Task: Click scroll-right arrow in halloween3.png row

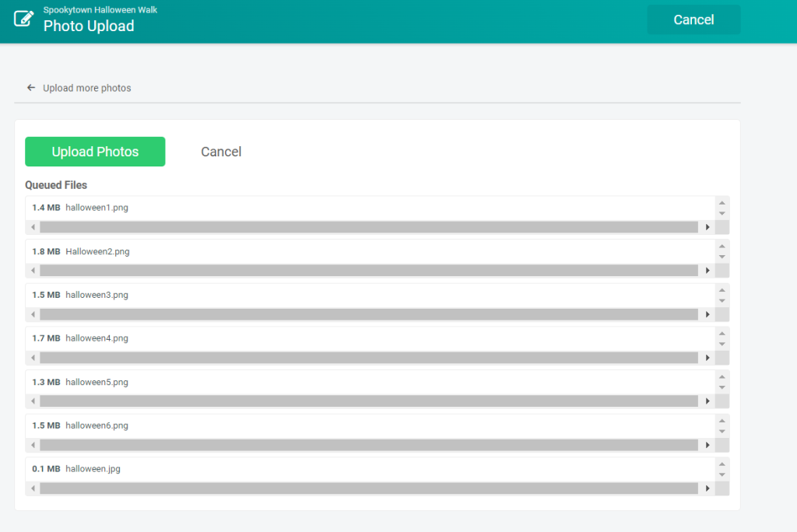Action: pyautogui.click(x=707, y=314)
